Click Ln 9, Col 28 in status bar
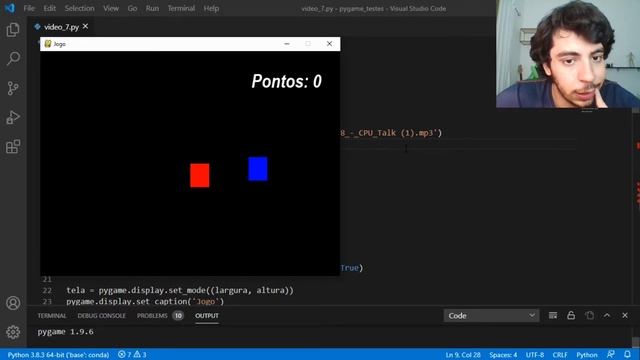The height and width of the screenshot is (360, 640). click(463, 355)
